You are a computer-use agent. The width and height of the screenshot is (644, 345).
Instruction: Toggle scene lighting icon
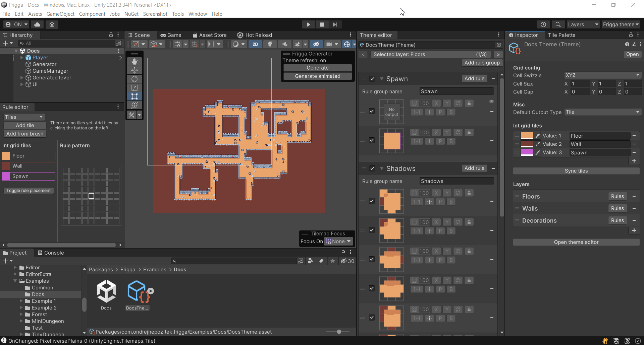[270, 44]
